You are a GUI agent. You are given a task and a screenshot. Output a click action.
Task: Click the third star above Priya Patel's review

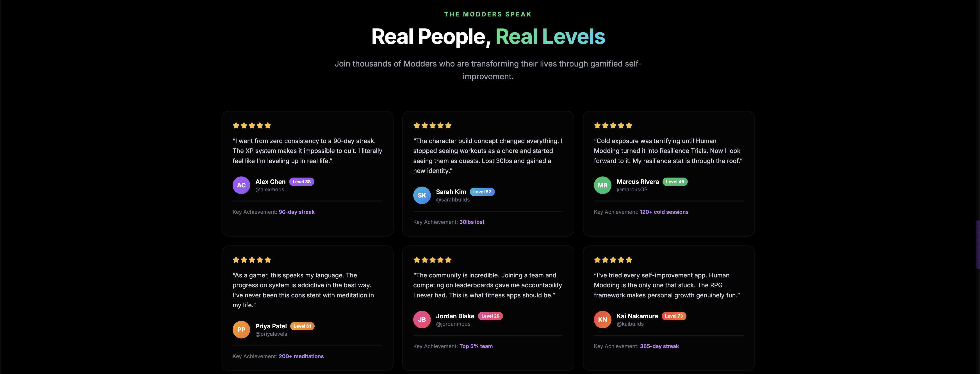pos(251,260)
